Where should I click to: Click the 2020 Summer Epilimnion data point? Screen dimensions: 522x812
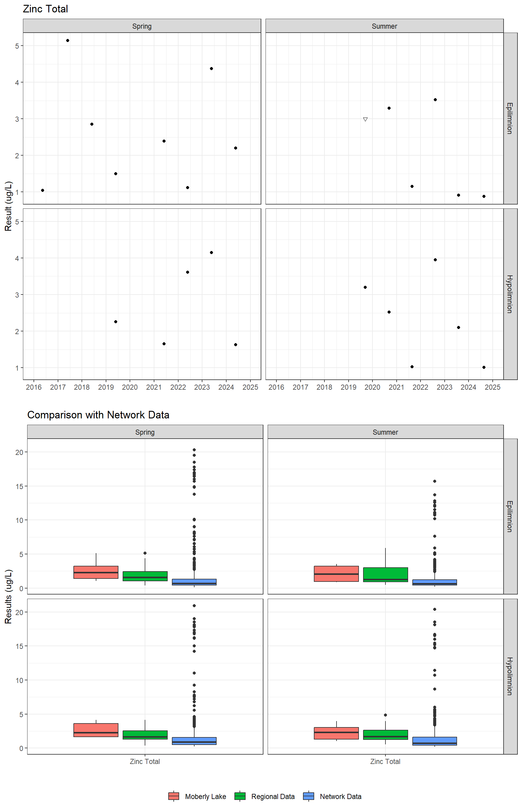(x=389, y=108)
